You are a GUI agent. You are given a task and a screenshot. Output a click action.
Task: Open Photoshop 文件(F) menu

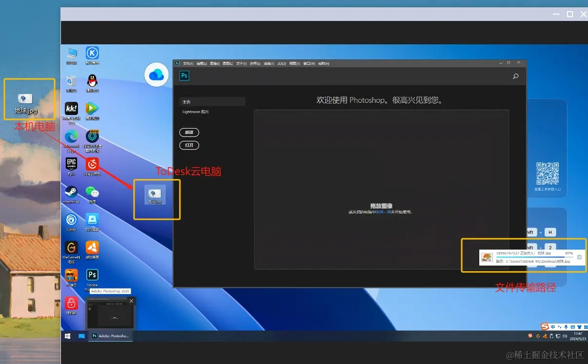coord(188,63)
